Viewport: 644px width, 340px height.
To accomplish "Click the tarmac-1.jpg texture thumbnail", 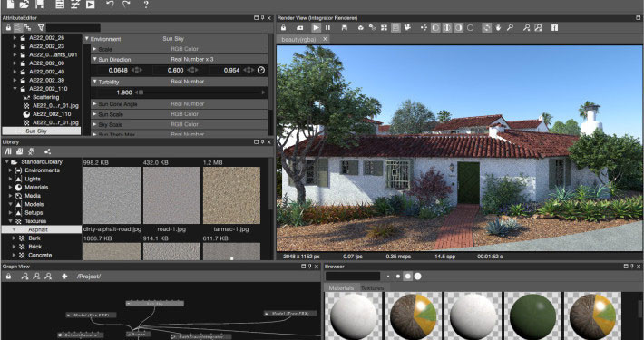I will pos(231,196).
